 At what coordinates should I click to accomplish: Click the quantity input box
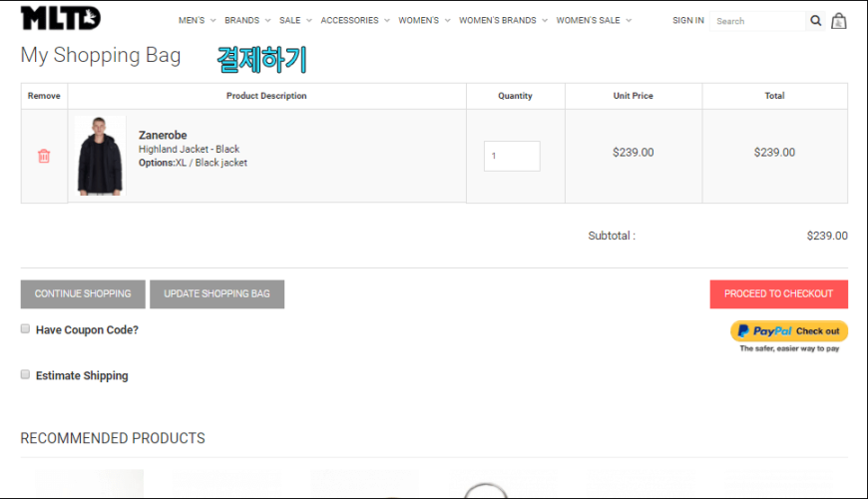pyautogui.click(x=512, y=156)
